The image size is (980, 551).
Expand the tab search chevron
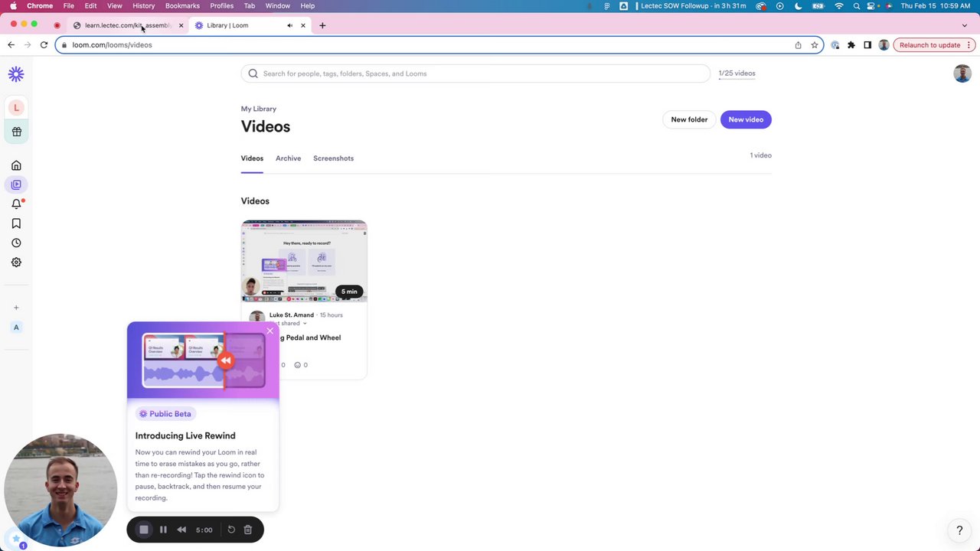pyautogui.click(x=965, y=25)
